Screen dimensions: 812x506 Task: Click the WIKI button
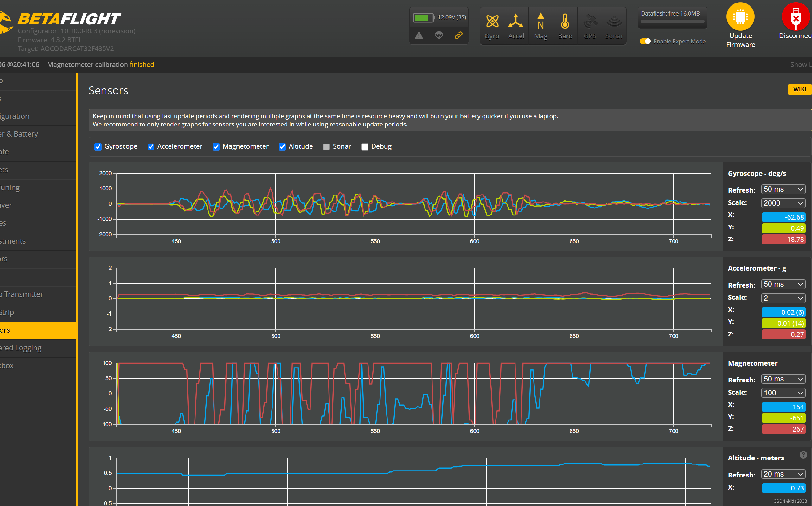[800, 89]
